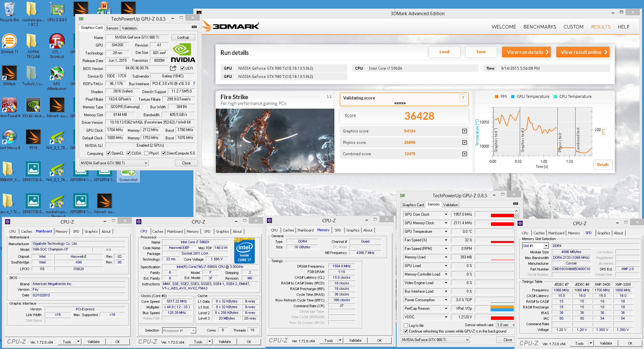Switch to Sensors tab in GPU-Z Graphics Card window

[x=112, y=28]
